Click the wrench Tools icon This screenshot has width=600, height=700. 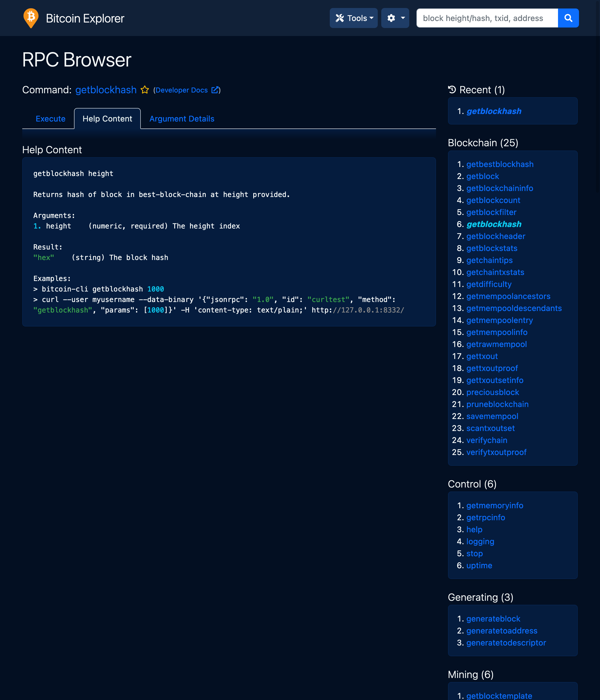(x=339, y=18)
